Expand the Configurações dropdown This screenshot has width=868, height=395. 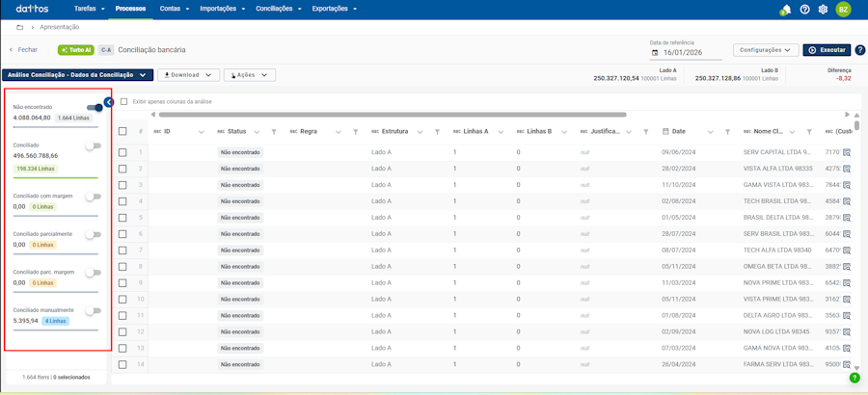[766, 50]
